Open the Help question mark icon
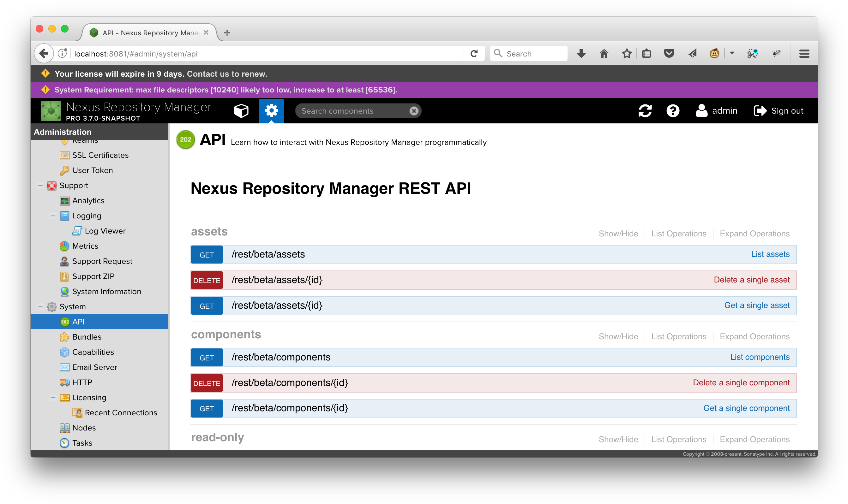848x504 pixels. click(673, 111)
